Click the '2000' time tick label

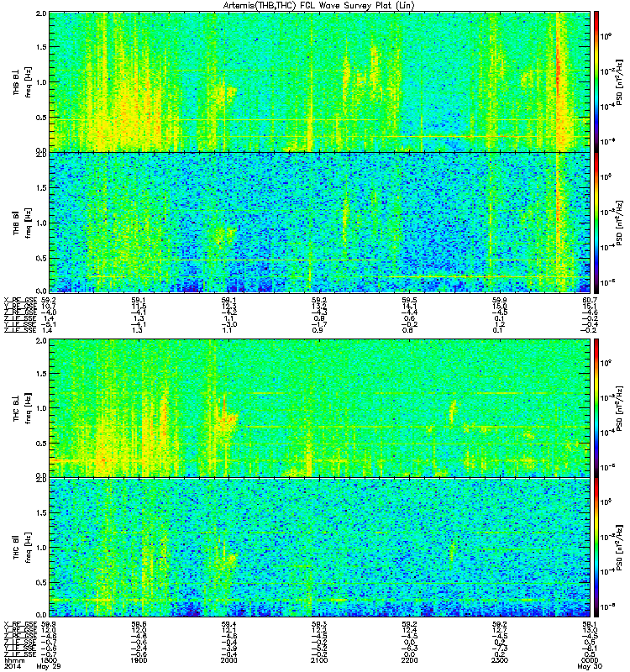click(x=228, y=660)
